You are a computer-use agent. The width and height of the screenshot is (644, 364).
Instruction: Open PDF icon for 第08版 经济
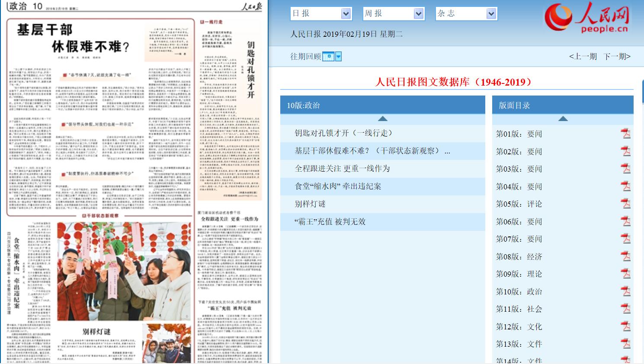point(625,256)
